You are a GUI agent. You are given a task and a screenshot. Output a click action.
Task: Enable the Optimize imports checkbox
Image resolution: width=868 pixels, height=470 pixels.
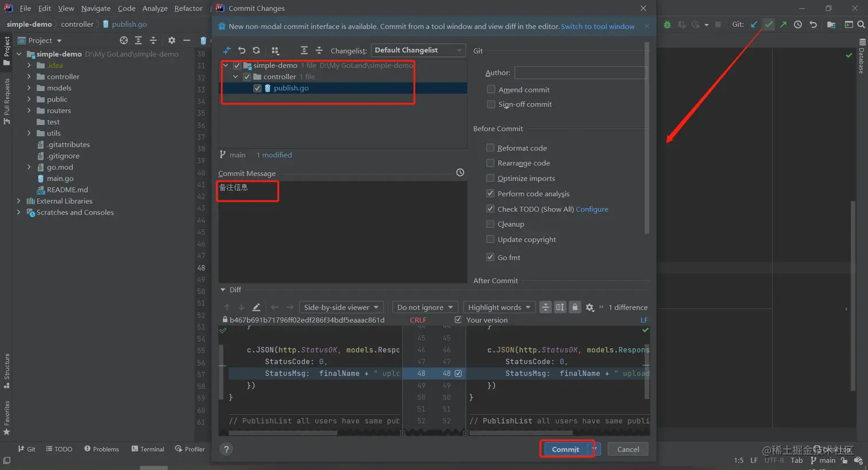click(490, 178)
